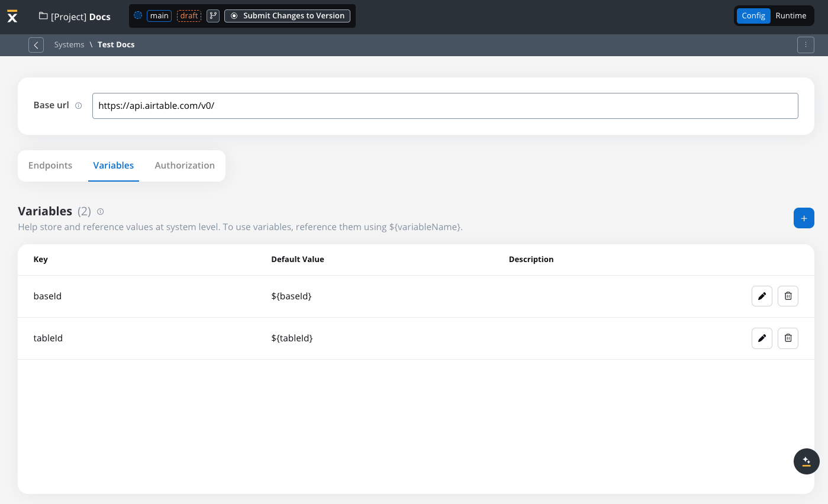The width and height of the screenshot is (828, 504).
Task: Add a new variable with plus button
Action: 804,218
